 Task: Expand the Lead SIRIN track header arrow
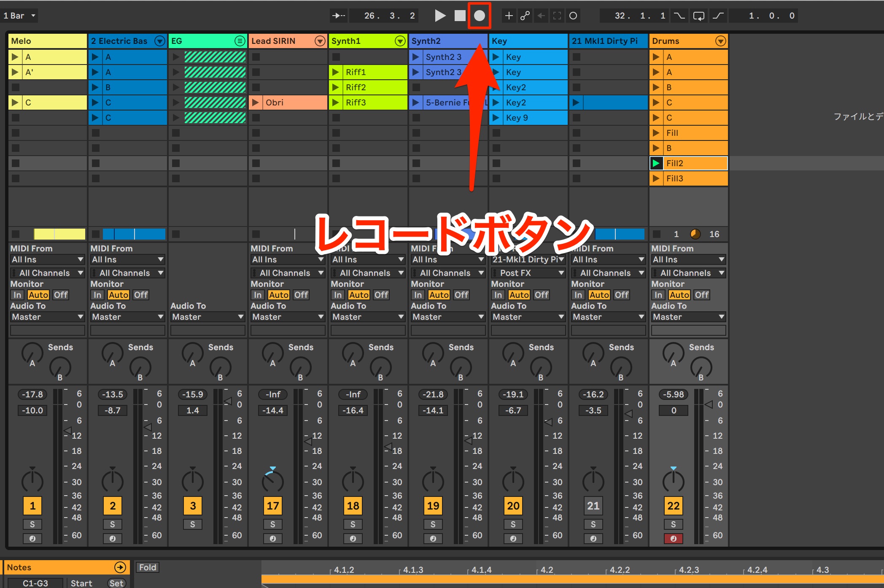click(x=320, y=41)
